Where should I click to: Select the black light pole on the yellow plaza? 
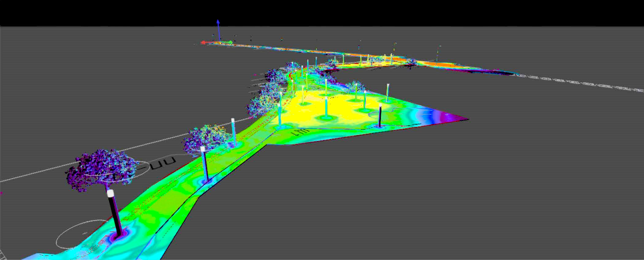[x=380, y=115]
